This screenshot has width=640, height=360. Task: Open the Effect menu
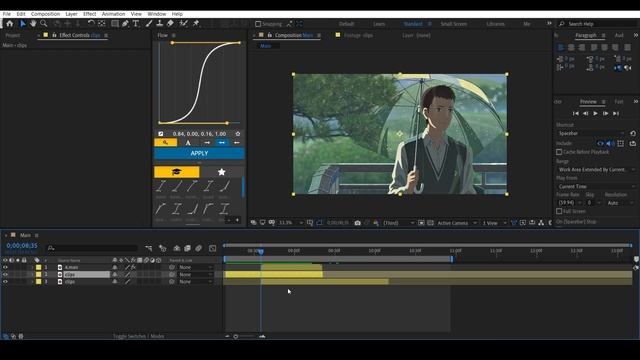point(89,14)
